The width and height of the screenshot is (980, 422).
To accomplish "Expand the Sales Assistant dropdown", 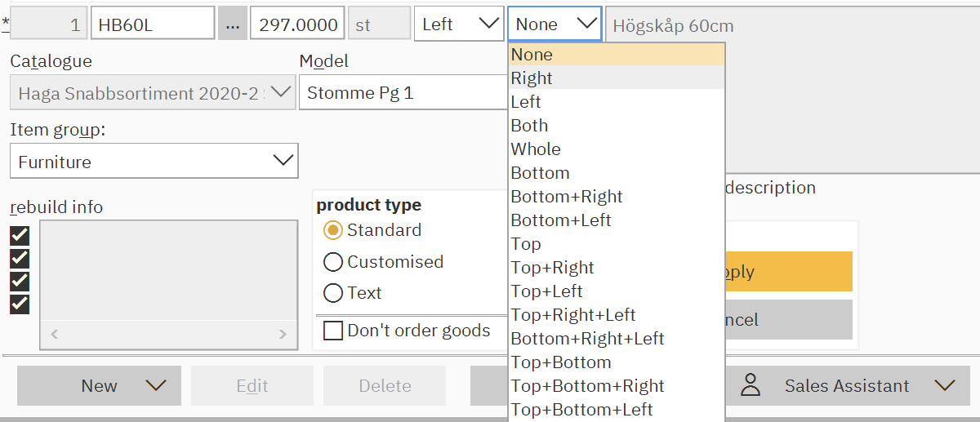I will pos(944,386).
